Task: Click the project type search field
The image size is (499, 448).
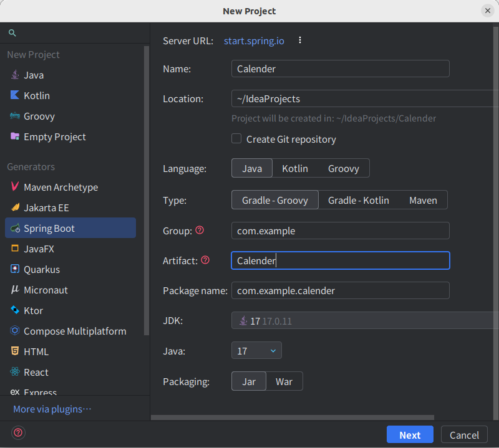Action: click(75, 33)
